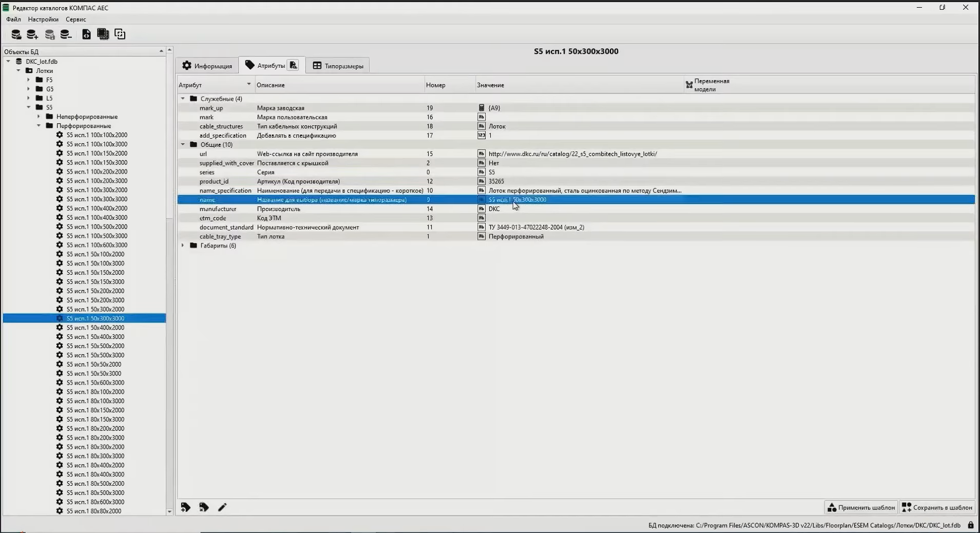Click the remove database (minus) icon
Screen dimensions: 980x533
66,34
